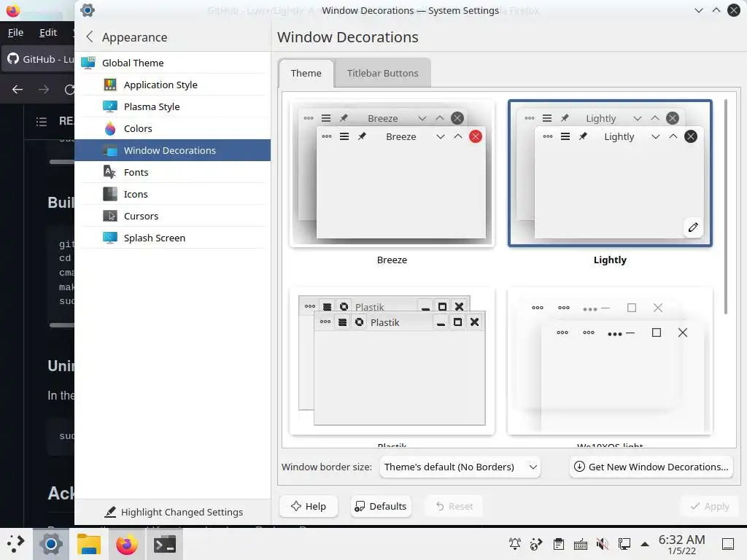747x560 pixels.
Task: Toggle Highlight Changed Settings
Action: point(174,513)
